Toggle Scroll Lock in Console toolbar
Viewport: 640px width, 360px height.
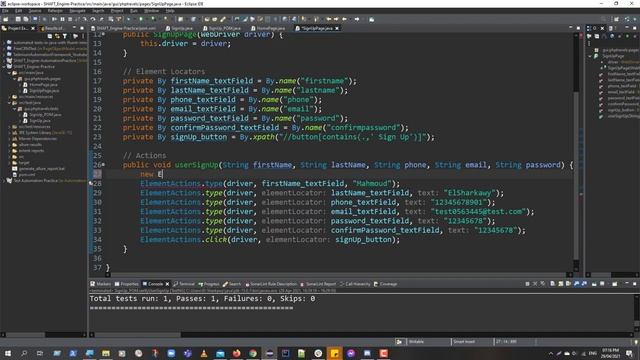[x=560, y=284]
